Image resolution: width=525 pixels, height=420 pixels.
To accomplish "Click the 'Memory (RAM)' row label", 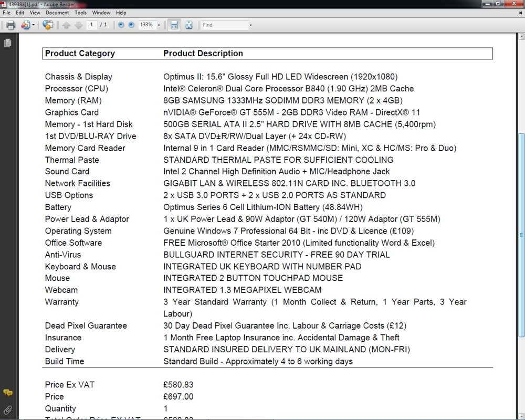I will coord(73,100).
